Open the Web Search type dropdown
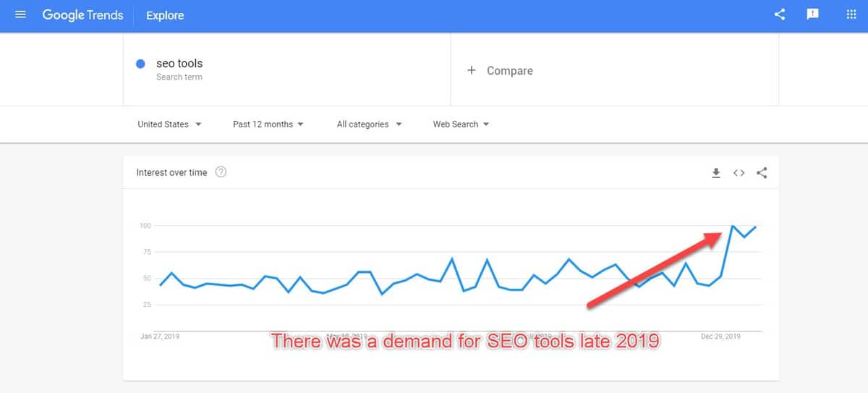Image resolution: width=868 pixels, height=393 pixels. [461, 124]
